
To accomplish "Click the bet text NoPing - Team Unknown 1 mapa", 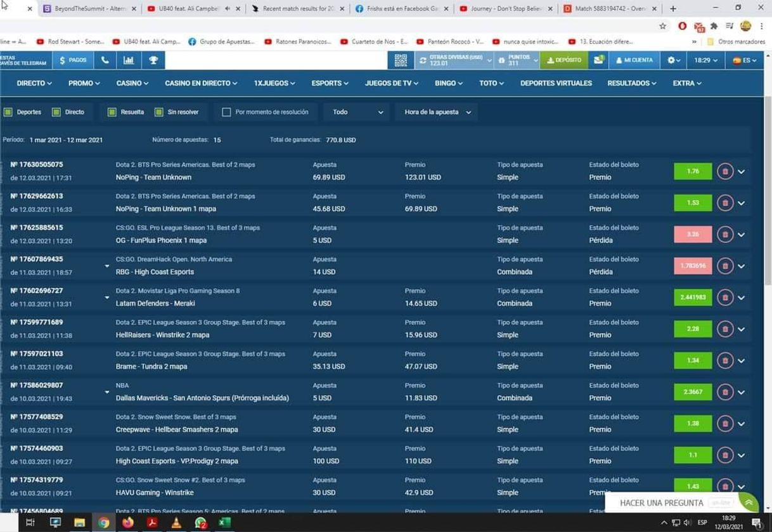I will point(166,209).
